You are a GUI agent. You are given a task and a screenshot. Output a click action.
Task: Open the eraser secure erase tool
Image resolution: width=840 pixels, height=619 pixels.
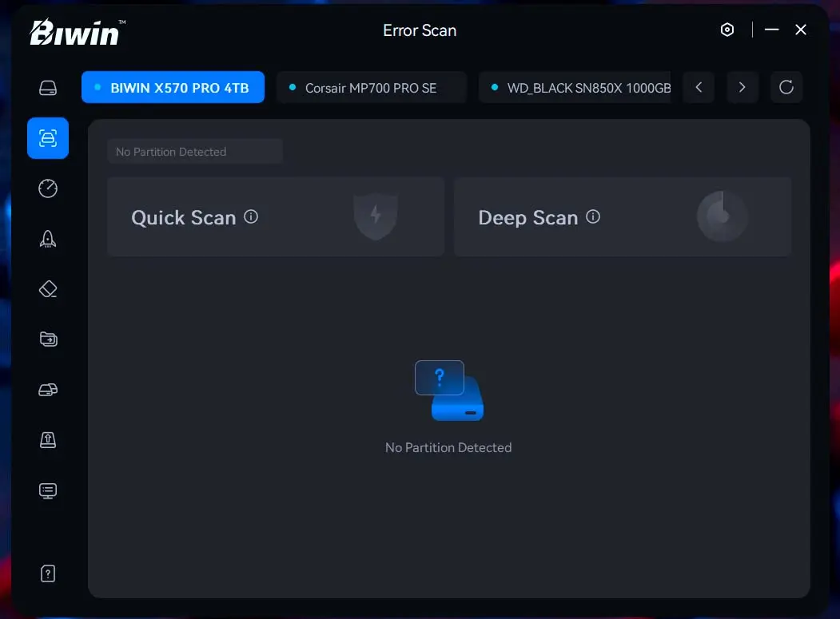48,289
